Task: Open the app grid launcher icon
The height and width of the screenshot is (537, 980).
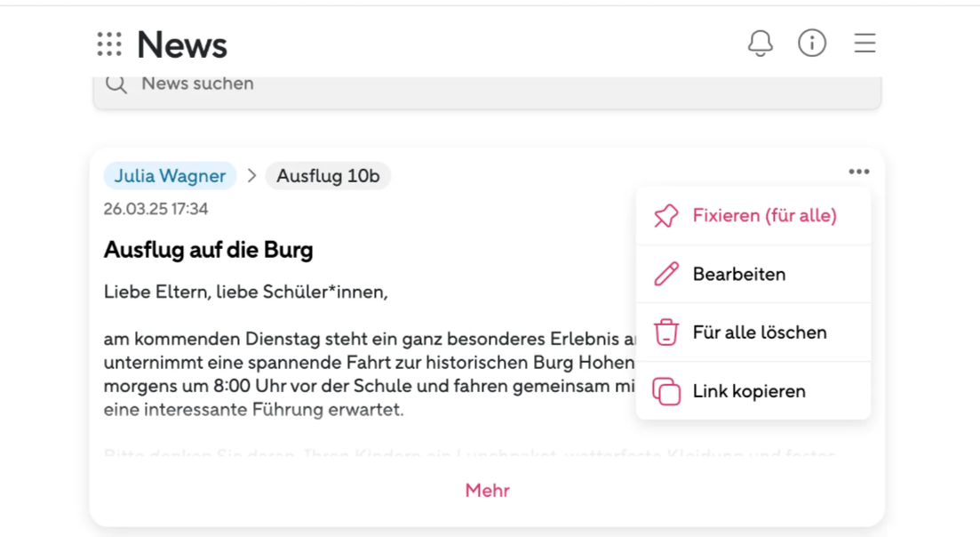Action: click(x=109, y=44)
